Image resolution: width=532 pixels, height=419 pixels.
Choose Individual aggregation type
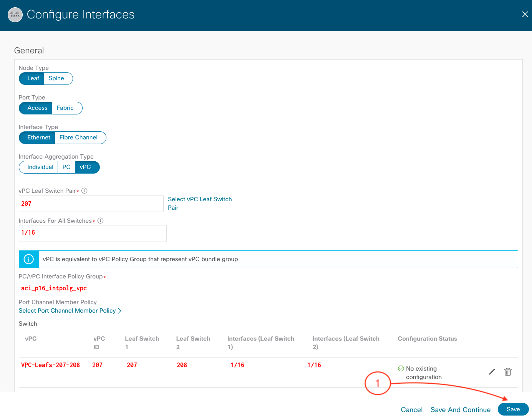(x=40, y=167)
